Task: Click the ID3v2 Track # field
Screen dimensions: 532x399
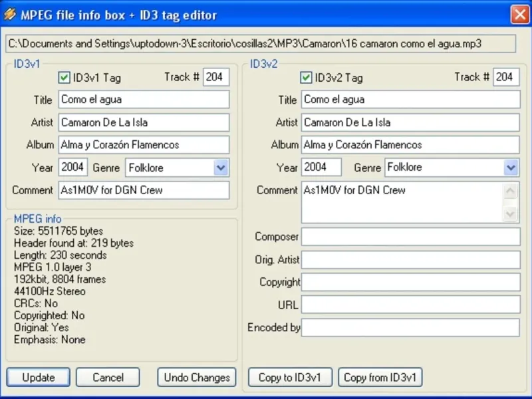Action: (506, 77)
